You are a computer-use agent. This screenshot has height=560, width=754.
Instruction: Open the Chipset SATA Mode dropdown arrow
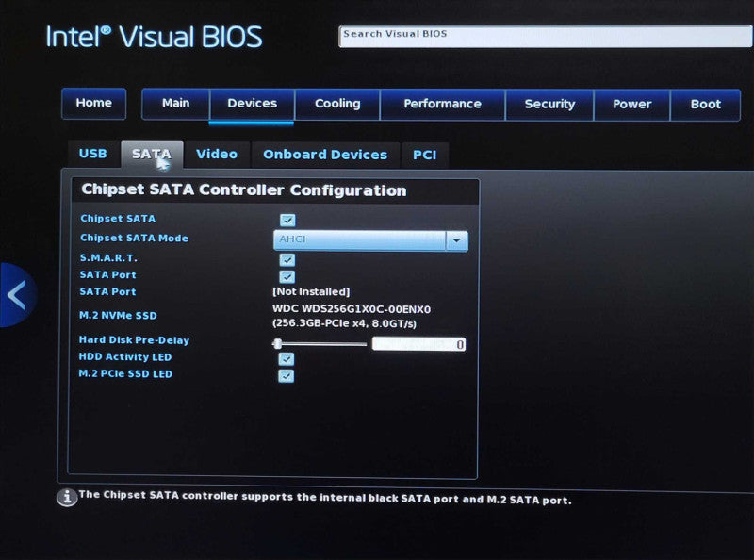click(457, 240)
